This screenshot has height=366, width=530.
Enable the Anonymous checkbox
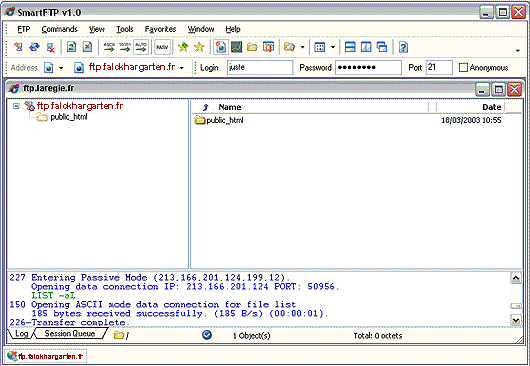coord(463,68)
